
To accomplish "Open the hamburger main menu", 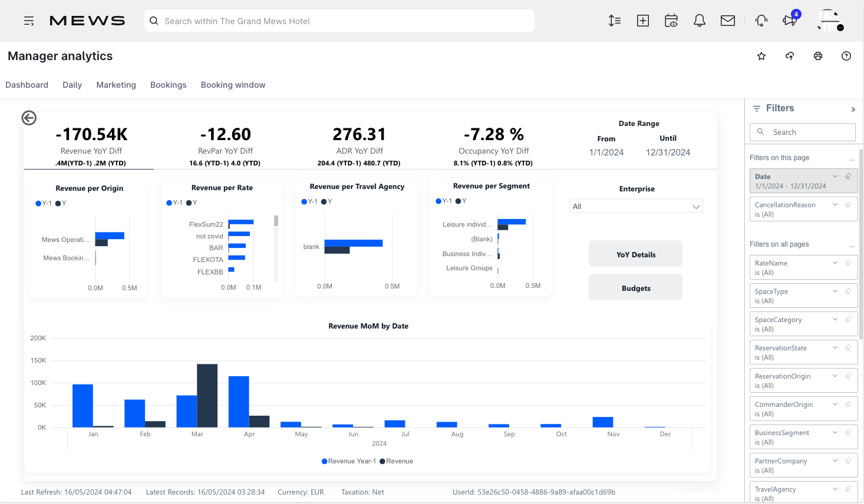I will [29, 21].
